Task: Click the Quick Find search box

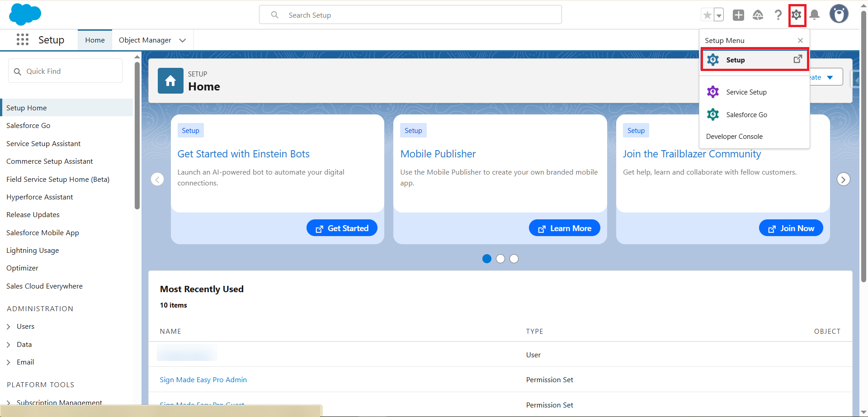Action: coord(66,71)
